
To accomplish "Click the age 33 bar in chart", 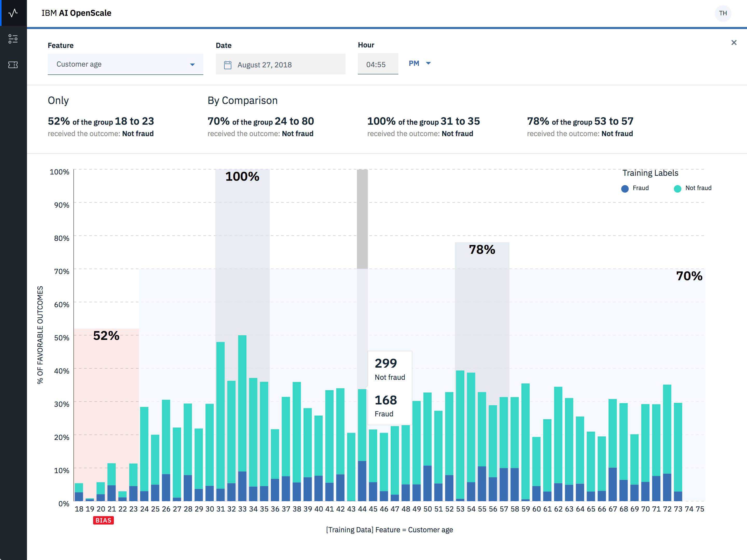I will (242, 418).
